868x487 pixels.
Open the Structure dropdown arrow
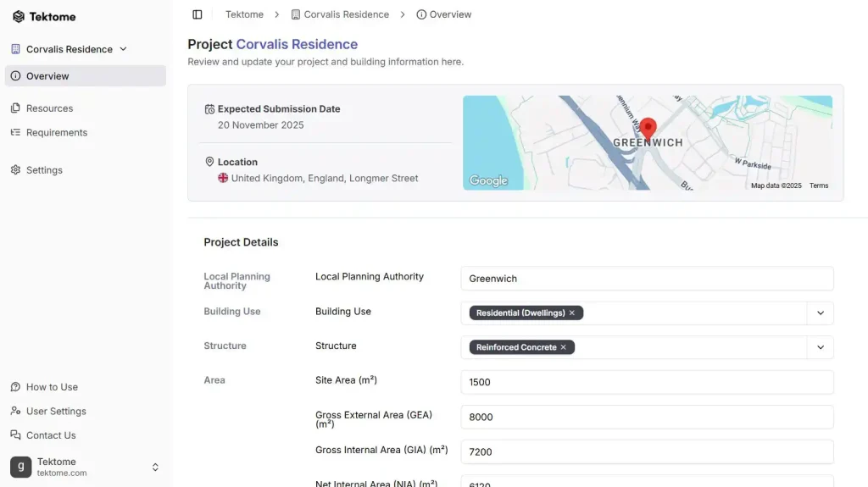point(820,347)
